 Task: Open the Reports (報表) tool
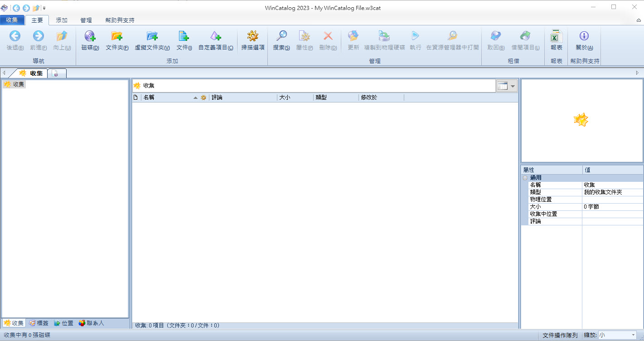coord(556,41)
